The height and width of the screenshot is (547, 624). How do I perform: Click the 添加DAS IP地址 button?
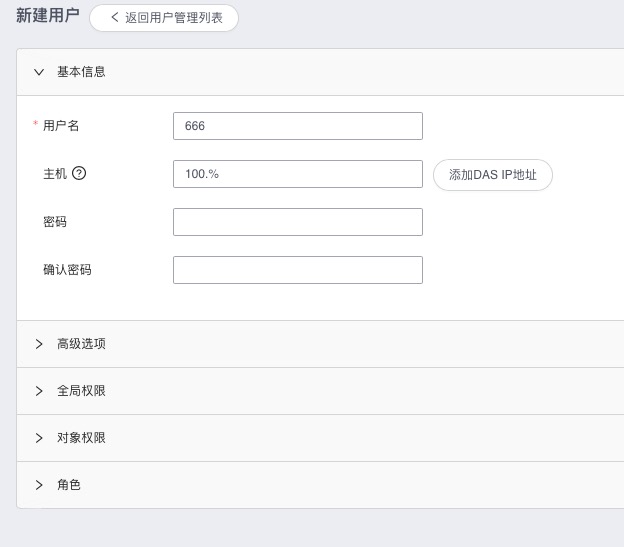493,175
